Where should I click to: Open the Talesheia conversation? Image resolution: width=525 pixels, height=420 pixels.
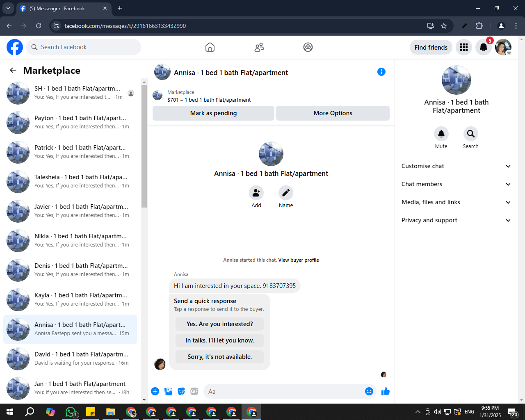point(70,181)
